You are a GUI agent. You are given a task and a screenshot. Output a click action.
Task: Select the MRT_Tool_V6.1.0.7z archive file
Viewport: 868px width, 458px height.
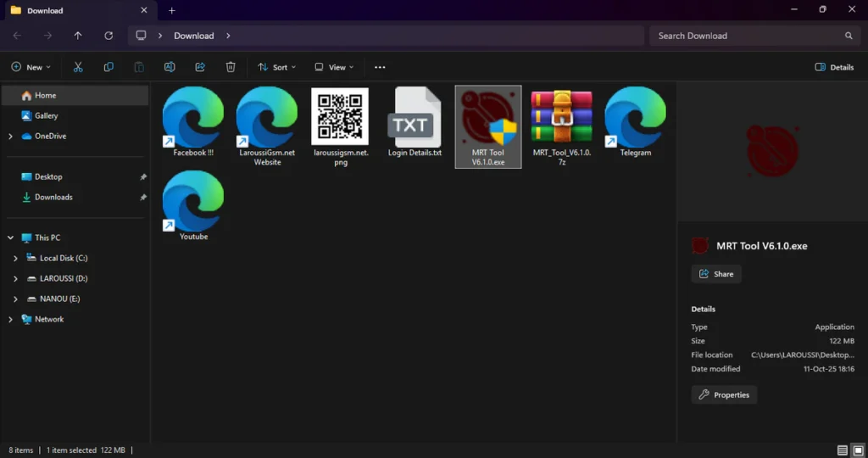561,126
